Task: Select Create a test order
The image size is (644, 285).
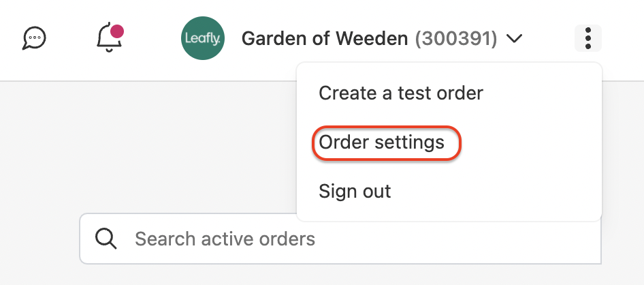Action: coord(401,93)
